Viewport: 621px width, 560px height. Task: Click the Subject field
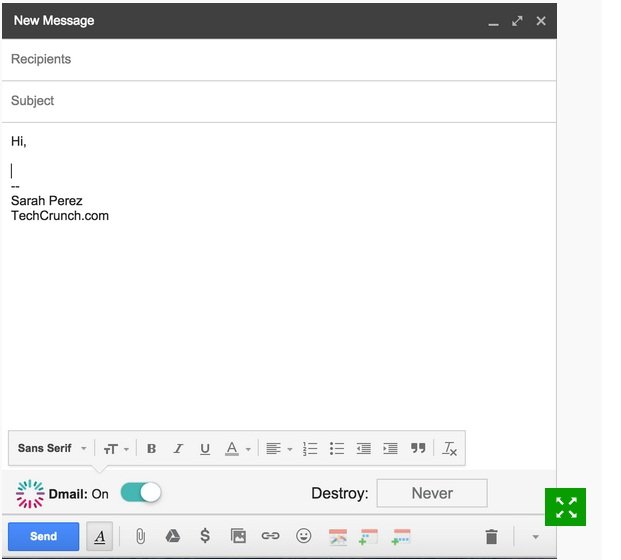[279, 101]
